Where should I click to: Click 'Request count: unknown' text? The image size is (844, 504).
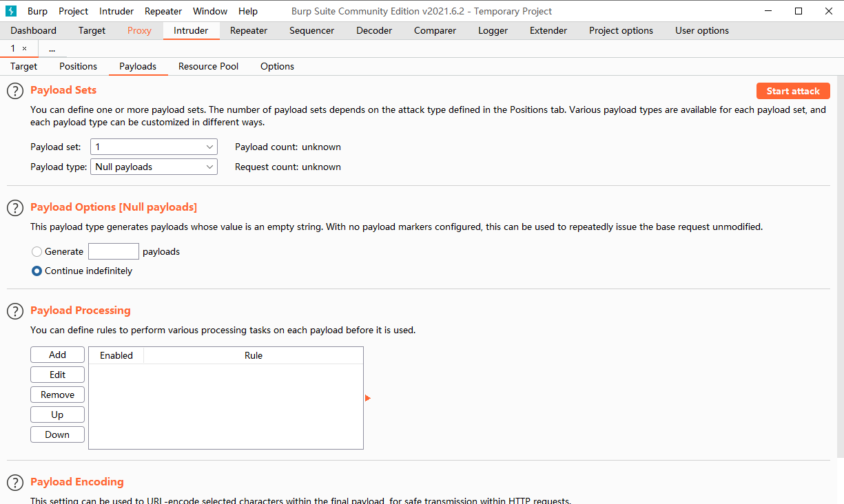pyautogui.click(x=288, y=167)
